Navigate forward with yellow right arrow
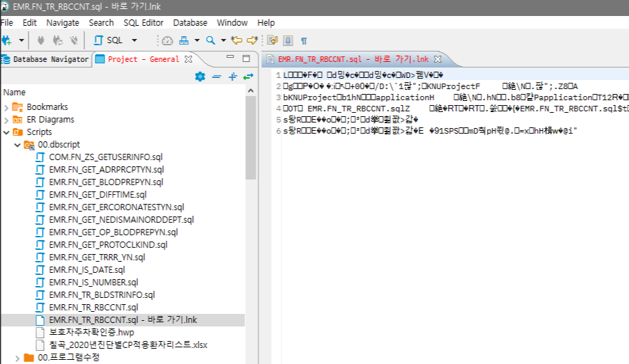 [252, 40]
